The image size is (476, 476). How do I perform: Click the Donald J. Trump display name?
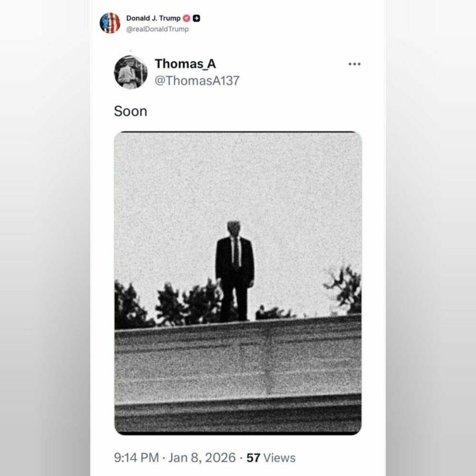point(153,19)
